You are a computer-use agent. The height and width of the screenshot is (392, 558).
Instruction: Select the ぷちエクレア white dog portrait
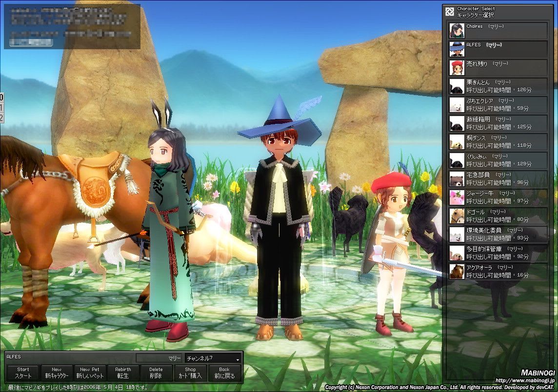click(457, 104)
